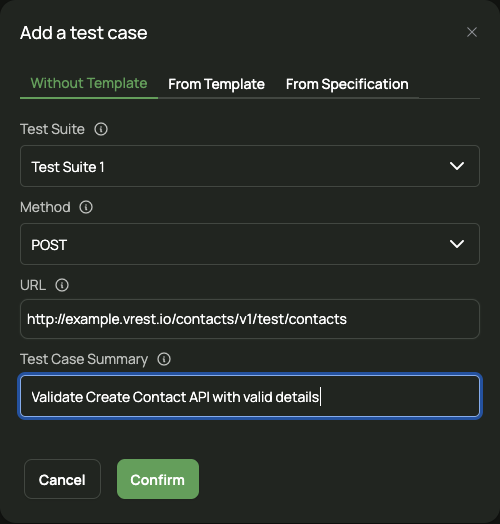Close the Add a test case dialog
The image size is (500, 524).
pos(472,32)
